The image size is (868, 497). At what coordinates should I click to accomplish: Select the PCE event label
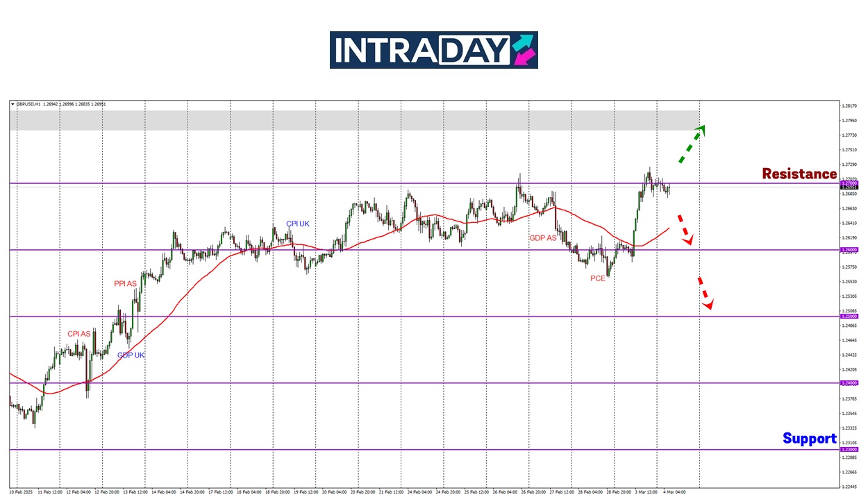coord(598,278)
